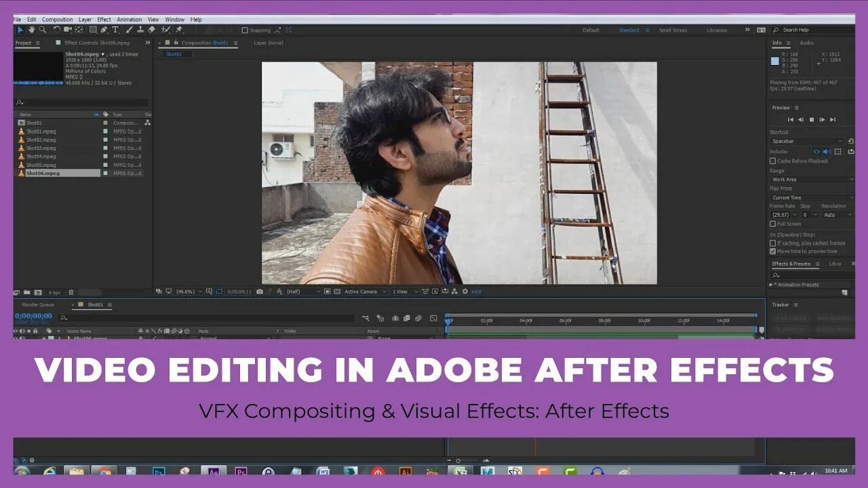
Task: Open the Animation menu
Action: click(129, 20)
